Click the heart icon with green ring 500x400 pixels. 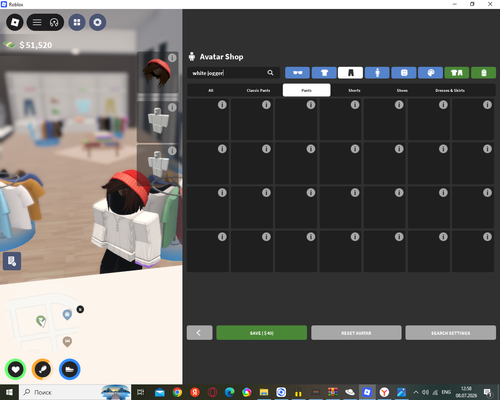tap(15, 369)
